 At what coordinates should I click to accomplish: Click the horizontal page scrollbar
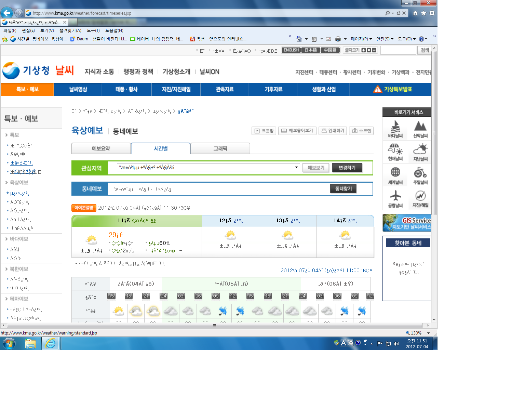tap(215, 325)
